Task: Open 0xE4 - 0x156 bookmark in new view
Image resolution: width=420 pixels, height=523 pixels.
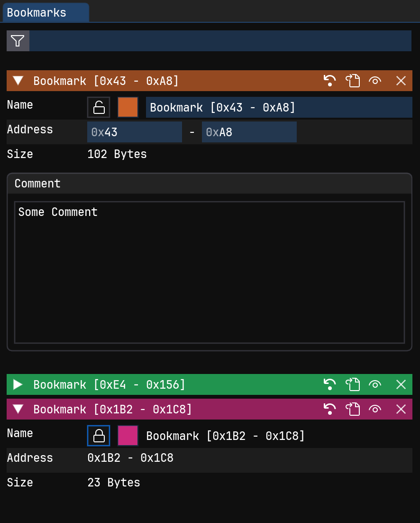Action: click(x=352, y=384)
